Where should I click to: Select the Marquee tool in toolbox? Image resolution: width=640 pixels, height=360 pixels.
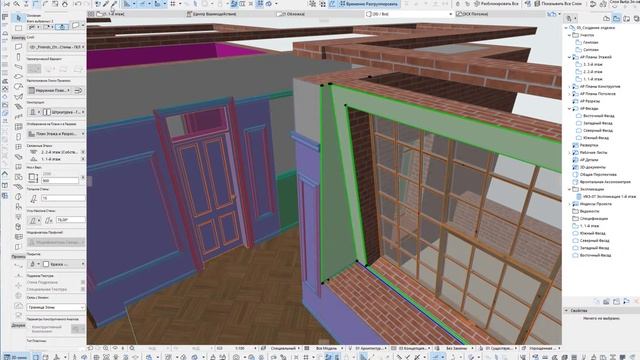[x=18, y=28]
